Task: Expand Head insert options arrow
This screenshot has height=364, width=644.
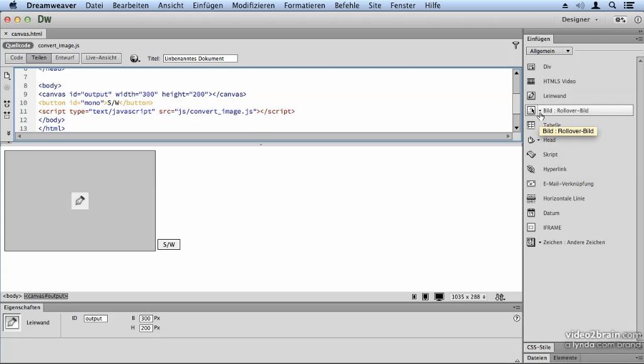Action: pyautogui.click(x=538, y=140)
